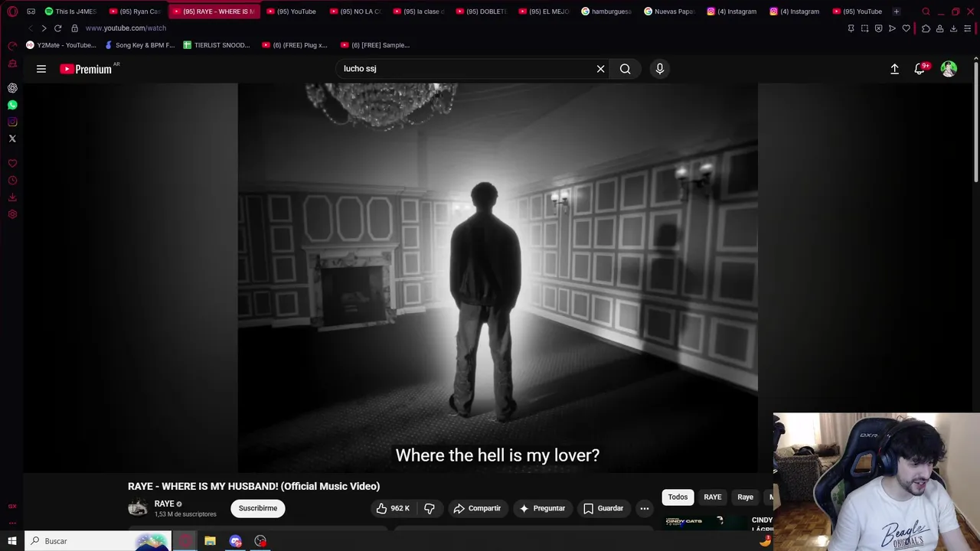Open Opera sidebar settings gear
The width and height of the screenshot is (980, 551).
(12, 214)
